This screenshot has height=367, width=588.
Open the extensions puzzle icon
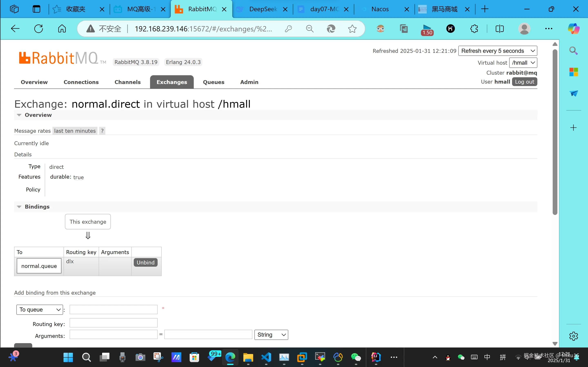click(x=474, y=29)
